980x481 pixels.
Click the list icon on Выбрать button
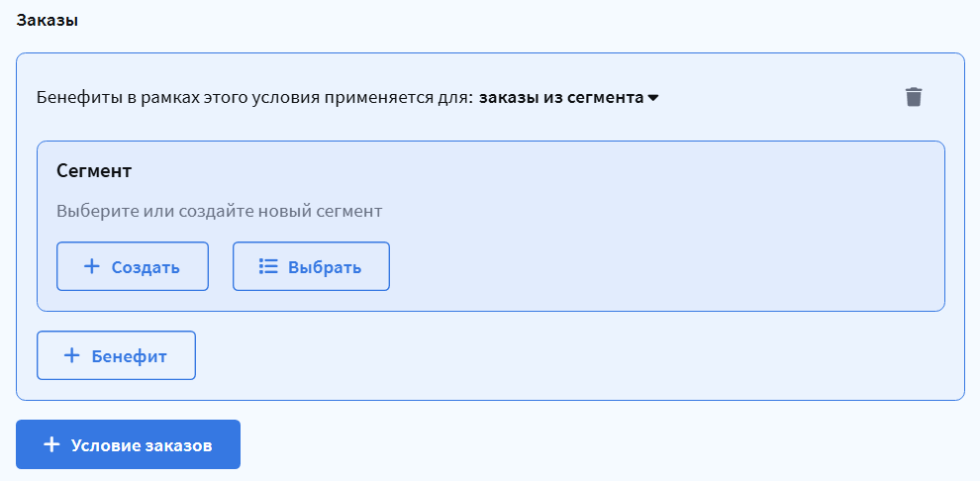point(267,266)
